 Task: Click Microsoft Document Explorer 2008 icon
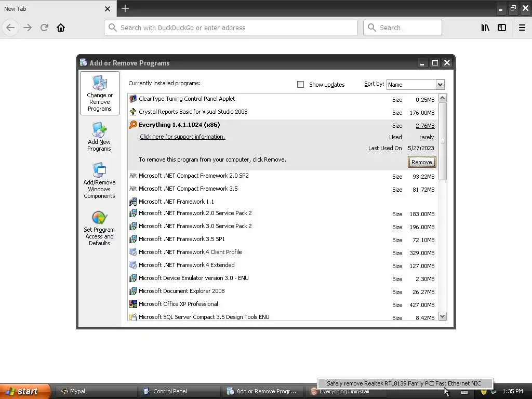tap(132, 291)
